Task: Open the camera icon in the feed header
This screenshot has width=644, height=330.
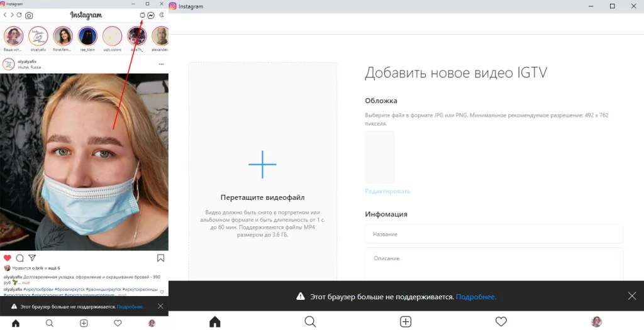Action: point(29,16)
